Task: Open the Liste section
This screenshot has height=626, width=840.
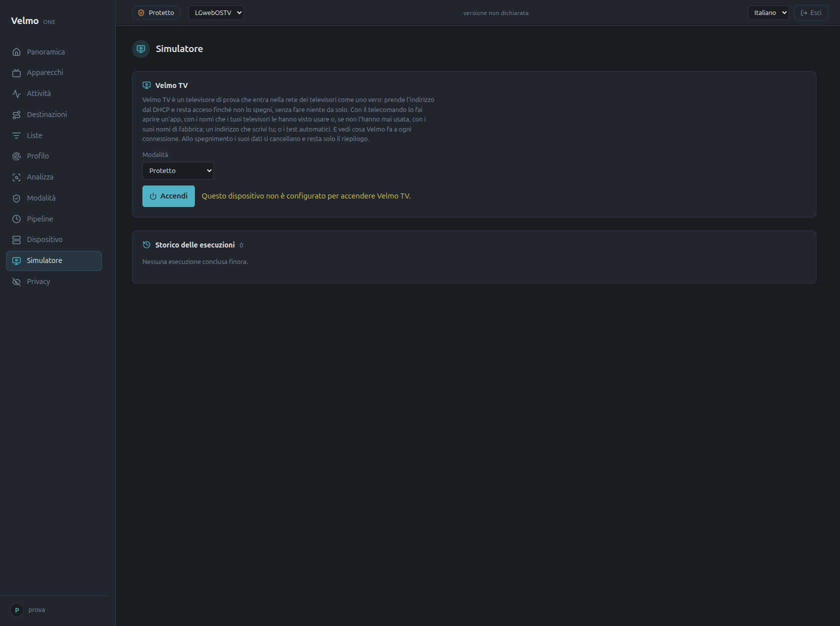Action: pos(54,135)
